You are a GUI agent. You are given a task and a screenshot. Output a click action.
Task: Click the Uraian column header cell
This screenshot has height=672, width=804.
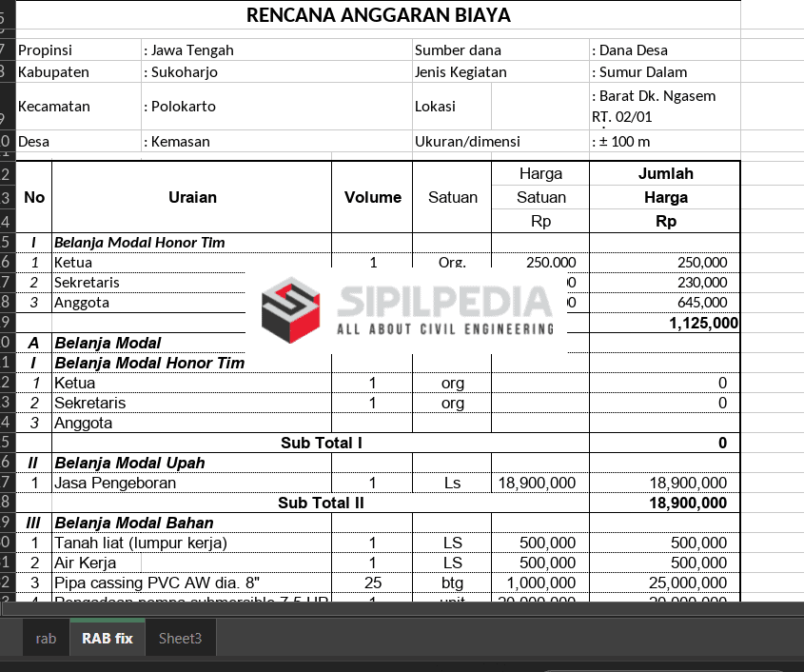[x=192, y=198]
